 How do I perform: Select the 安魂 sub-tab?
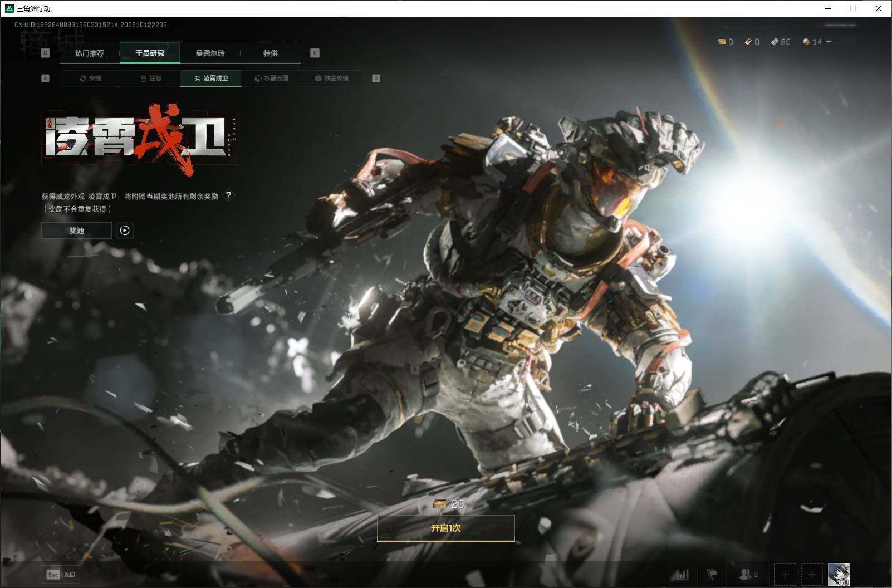90,79
